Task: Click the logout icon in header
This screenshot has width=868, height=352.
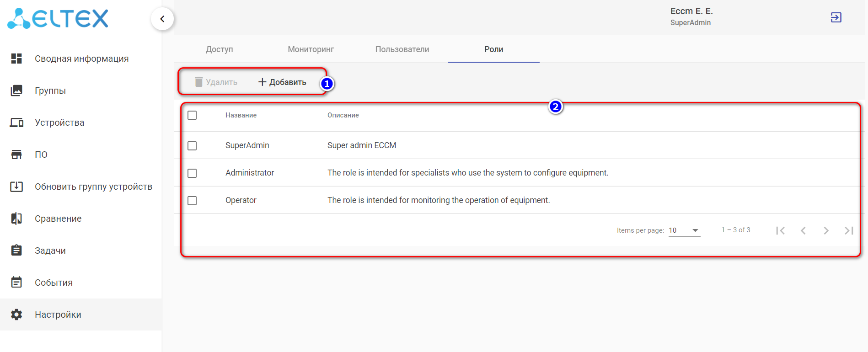Action: [836, 17]
